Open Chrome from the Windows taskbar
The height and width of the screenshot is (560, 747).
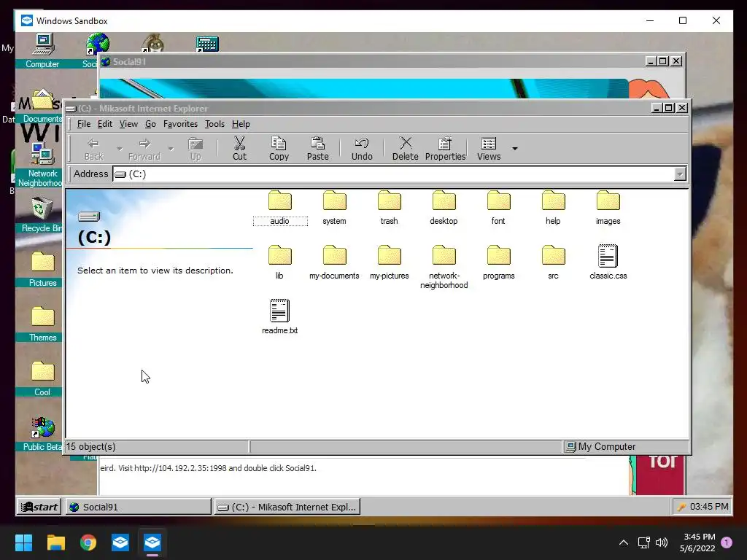pos(88,542)
